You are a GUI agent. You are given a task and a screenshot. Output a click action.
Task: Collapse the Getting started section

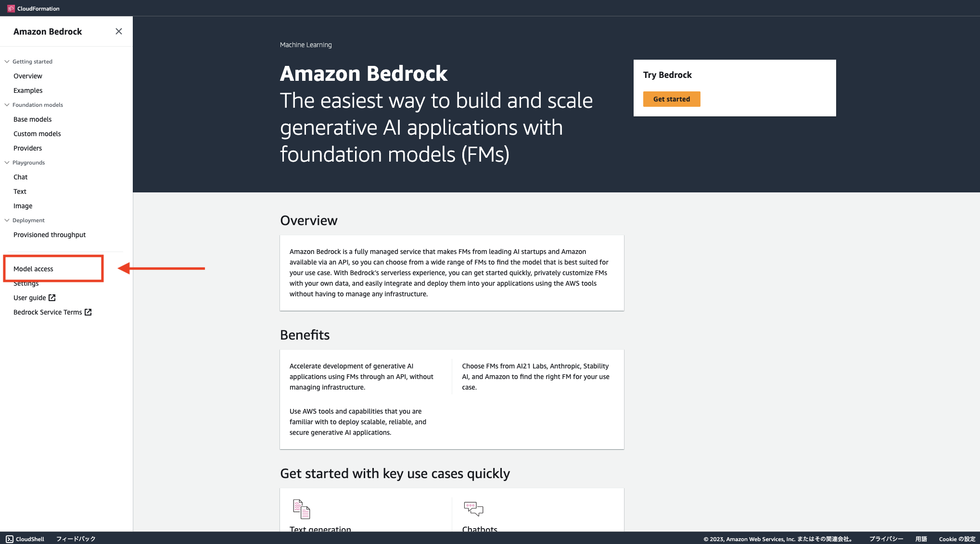pyautogui.click(x=6, y=61)
